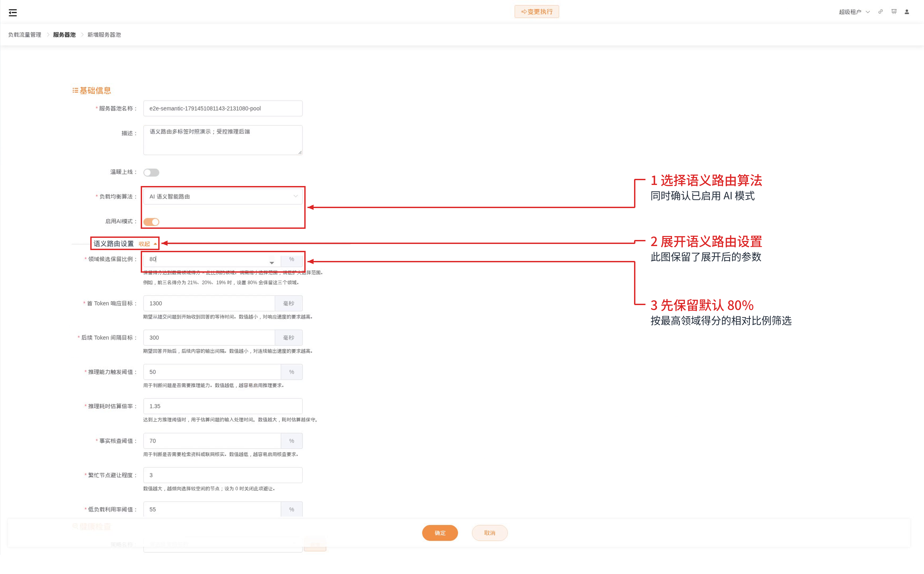Click the 毫秒 unit of 首 Token 响应目标

coord(289,303)
